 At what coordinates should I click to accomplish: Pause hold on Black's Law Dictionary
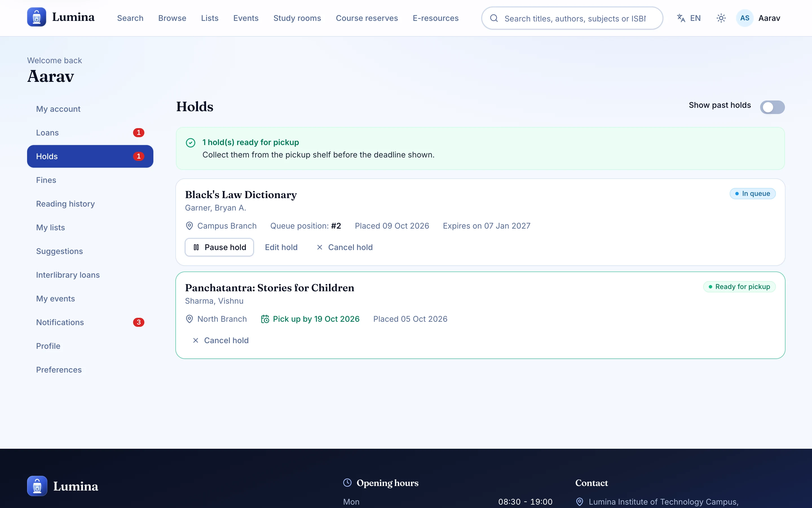pos(219,247)
